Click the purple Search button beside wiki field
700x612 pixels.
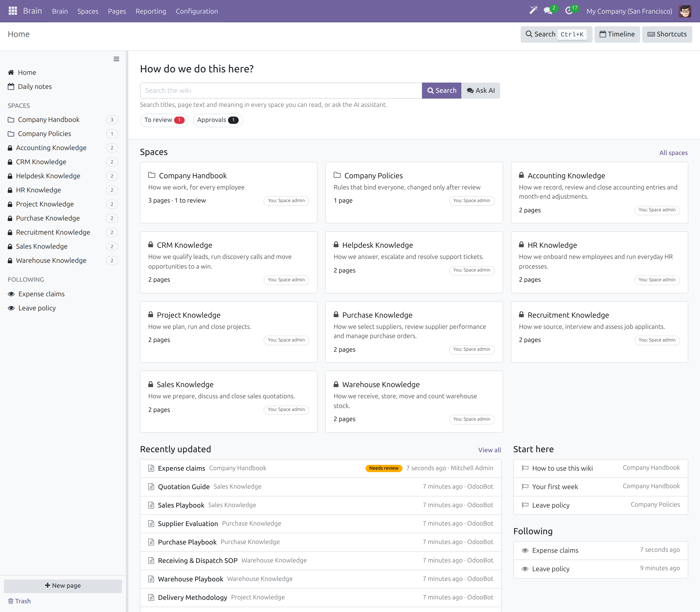[442, 91]
